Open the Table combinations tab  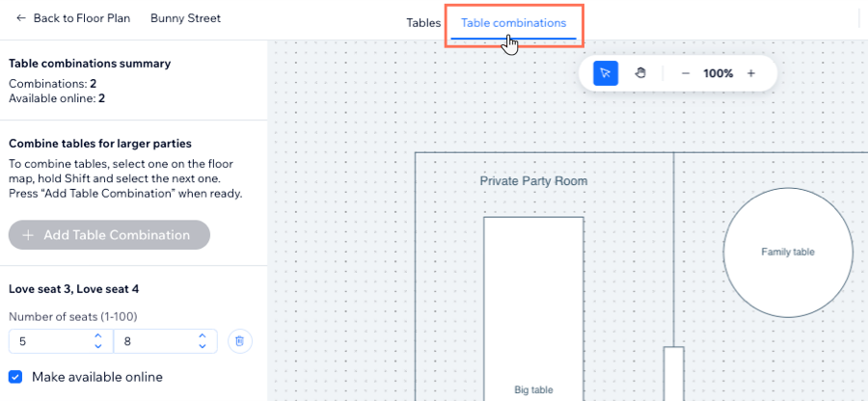[514, 23]
